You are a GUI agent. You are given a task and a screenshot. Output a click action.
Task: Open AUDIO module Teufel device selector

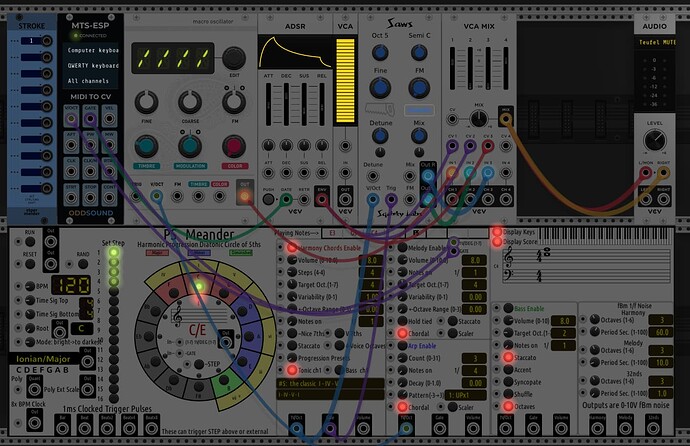pos(656,42)
